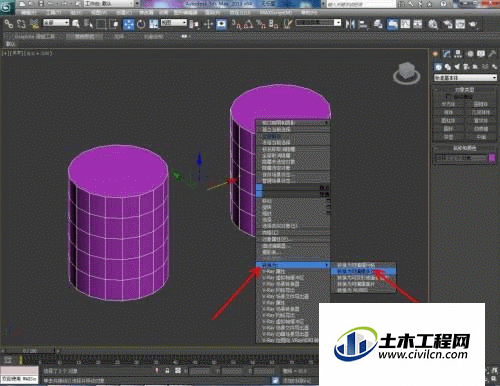
Task: Toggle the 3D Snaps button
Action: point(237,24)
